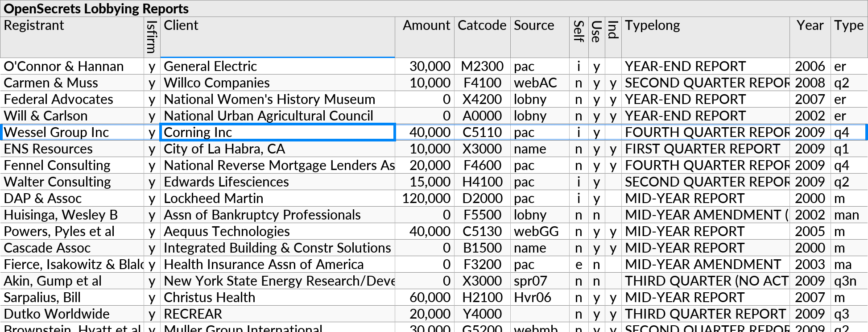Click the Client column header
Viewport: 868px width, 332px height.
tap(277, 37)
